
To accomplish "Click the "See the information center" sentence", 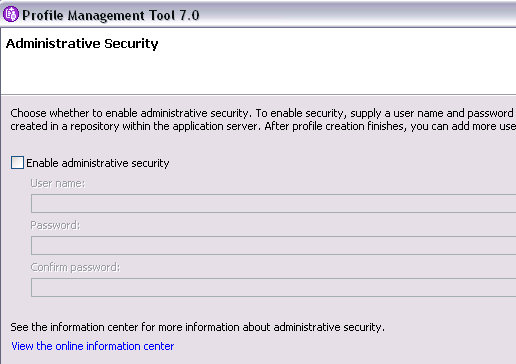I will click(x=198, y=327).
